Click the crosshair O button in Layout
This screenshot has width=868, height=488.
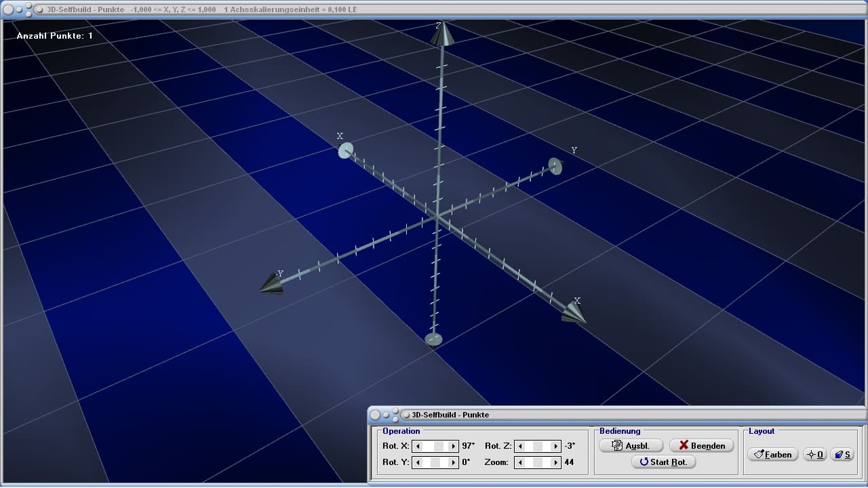(x=814, y=454)
